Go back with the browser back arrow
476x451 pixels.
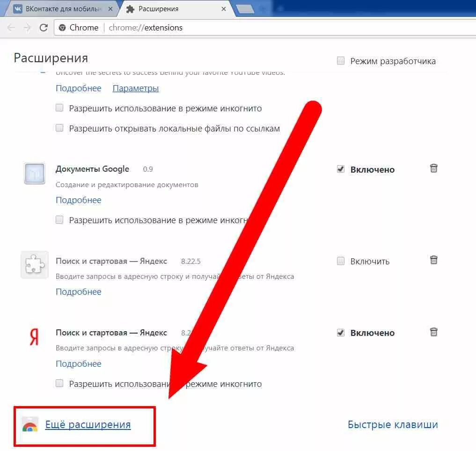point(11,28)
